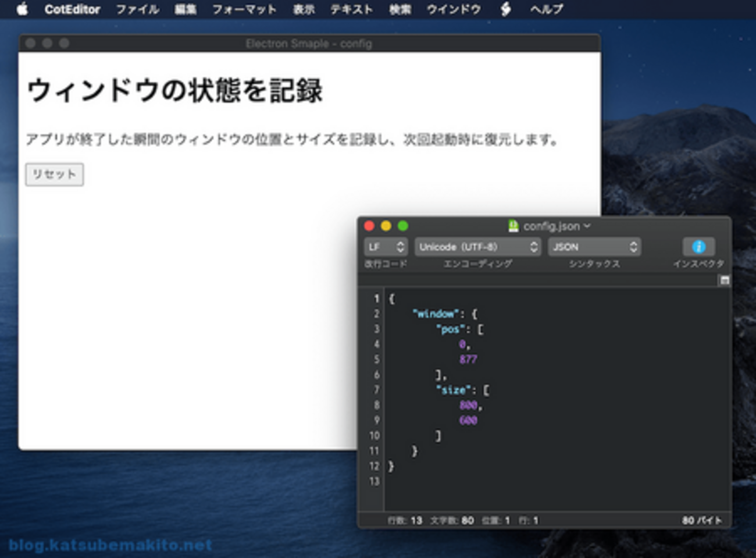Select line number 13 in the gutter
The height and width of the screenshot is (558, 756).
point(374,481)
